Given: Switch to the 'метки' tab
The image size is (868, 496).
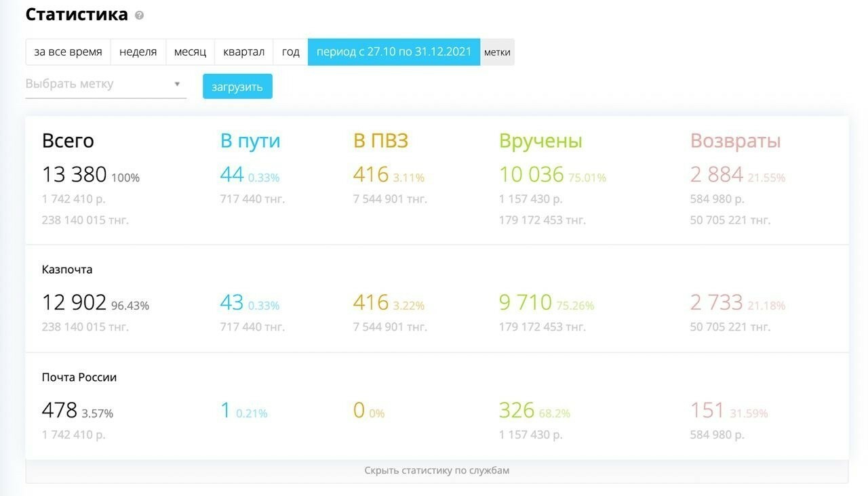Looking at the screenshot, I should (497, 51).
